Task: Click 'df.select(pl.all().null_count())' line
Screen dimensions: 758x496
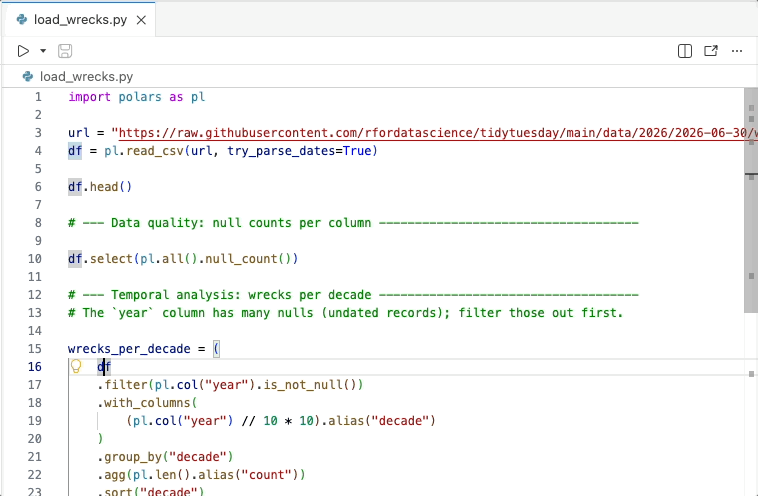Action: pyautogui.click(x=183, y=259)
